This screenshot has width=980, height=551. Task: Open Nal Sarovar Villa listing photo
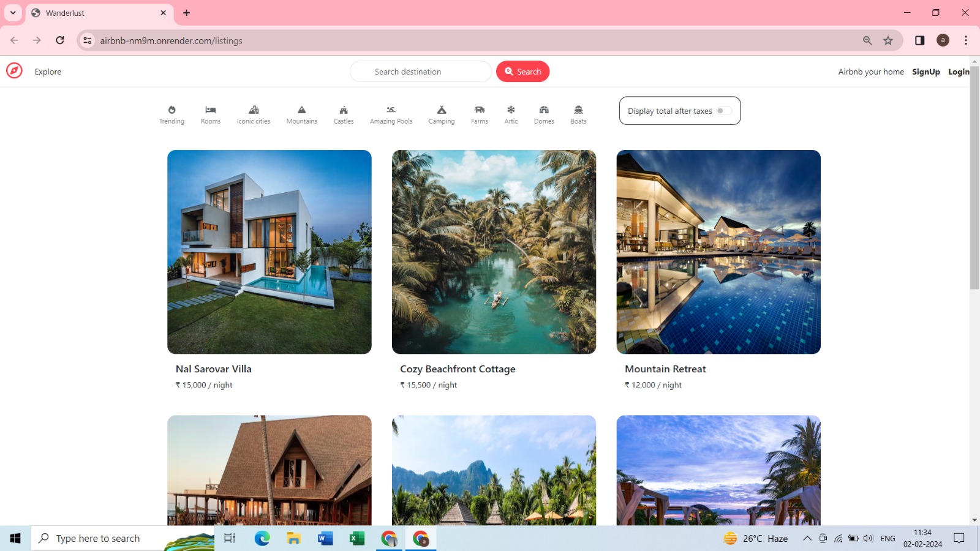(269, 252)
